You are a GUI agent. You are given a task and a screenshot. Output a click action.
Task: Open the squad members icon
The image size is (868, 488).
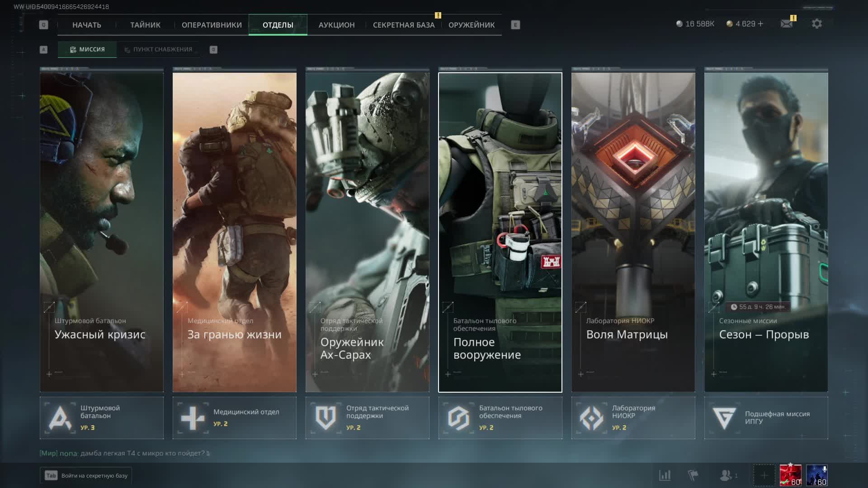(x=726, y=475)
